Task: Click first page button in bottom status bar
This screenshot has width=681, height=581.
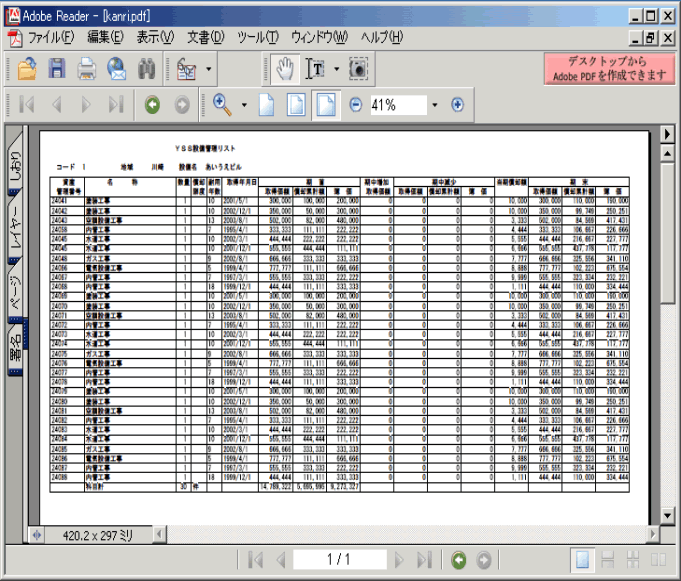Action: pos(256,560)
